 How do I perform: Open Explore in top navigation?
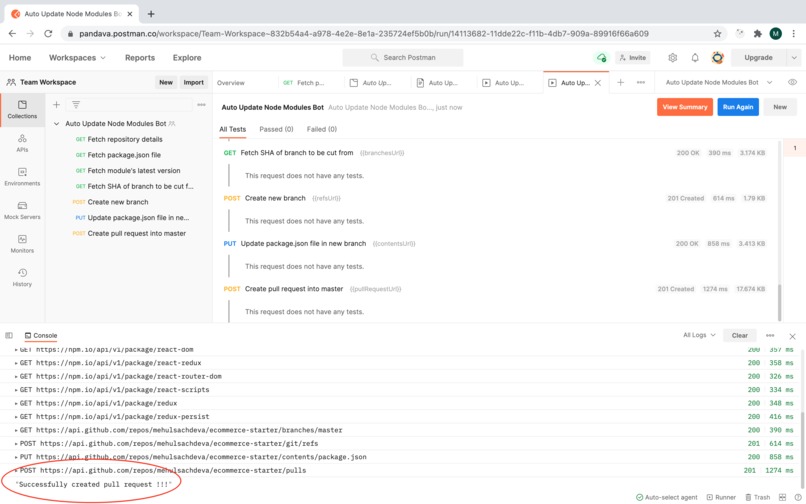[x=187, y=58]
